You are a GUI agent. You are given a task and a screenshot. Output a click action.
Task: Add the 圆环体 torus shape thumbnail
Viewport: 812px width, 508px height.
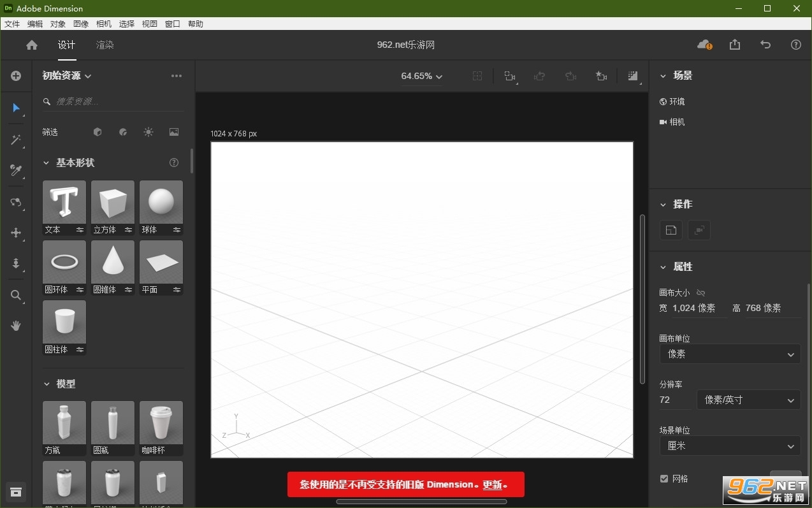(x=64, y=262)
